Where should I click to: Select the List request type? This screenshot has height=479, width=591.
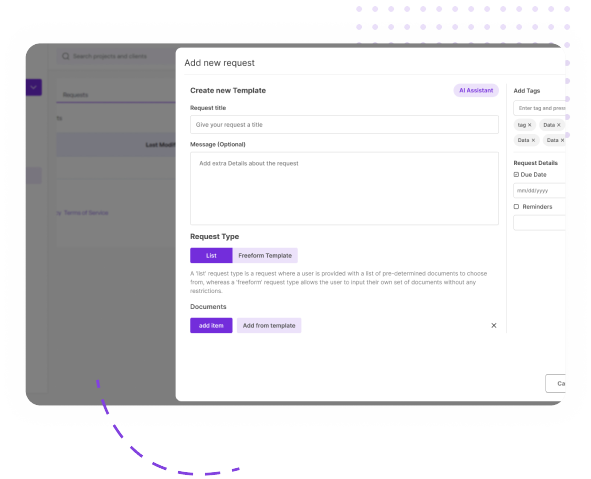(x=211, y=256)
